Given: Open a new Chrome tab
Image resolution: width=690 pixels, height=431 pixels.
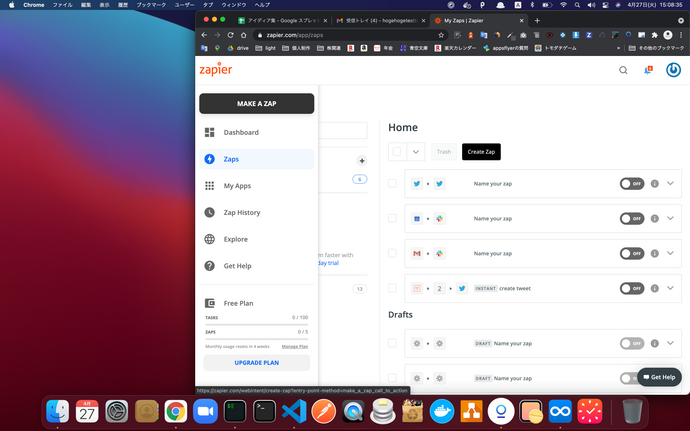Looking at the screenshot, I should (537, 21).
